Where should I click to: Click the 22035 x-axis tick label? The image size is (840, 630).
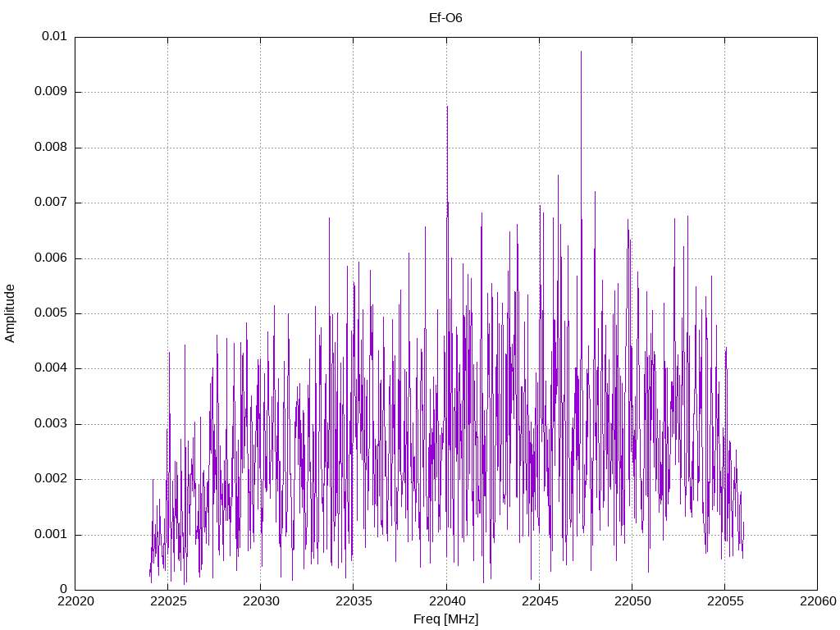pos(354,601)
